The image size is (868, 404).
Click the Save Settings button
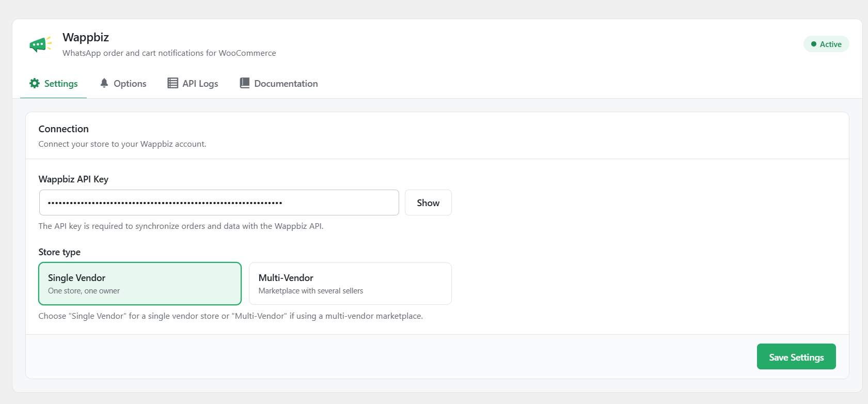pyautogui.click(x=796, y=356)
